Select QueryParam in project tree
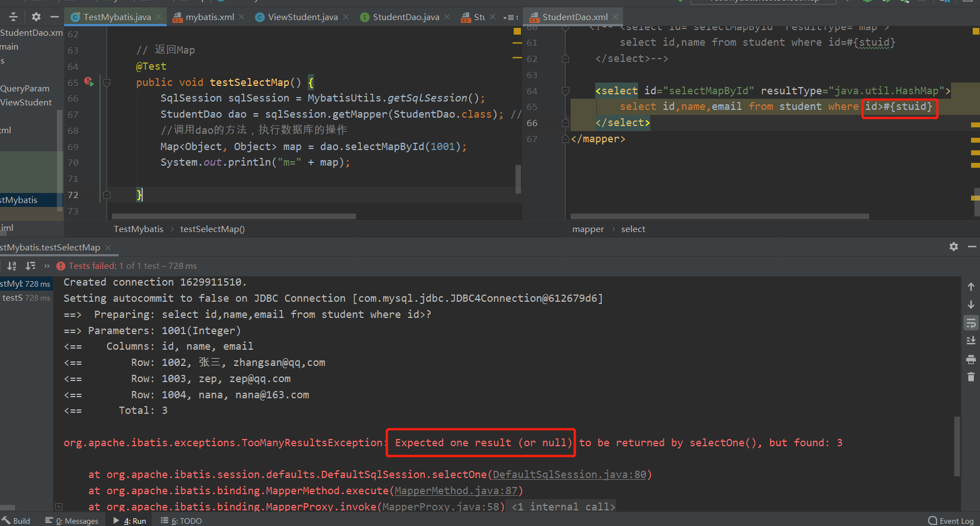 (25, 88)
